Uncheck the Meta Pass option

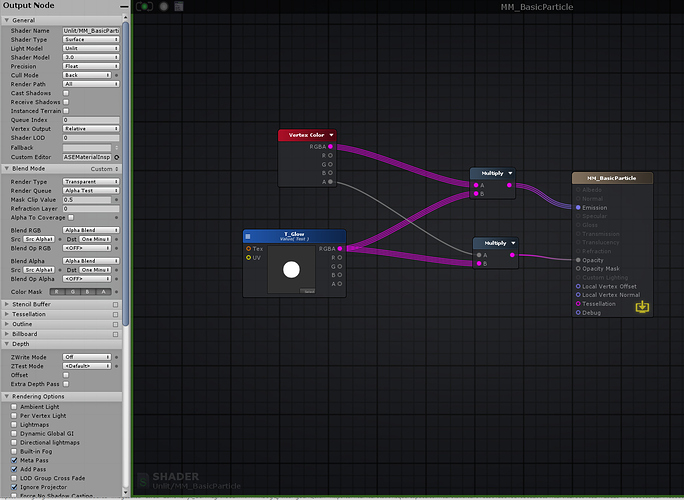(x=14, y=460)
